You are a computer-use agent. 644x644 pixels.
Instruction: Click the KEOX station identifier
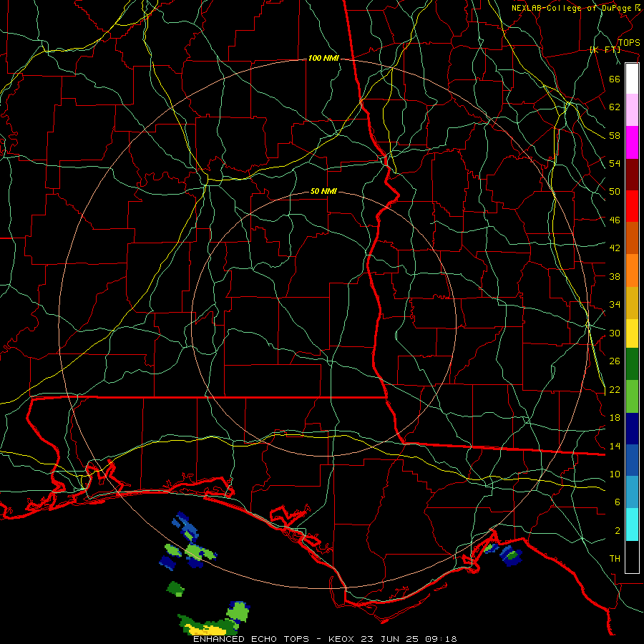click(342, 639)
